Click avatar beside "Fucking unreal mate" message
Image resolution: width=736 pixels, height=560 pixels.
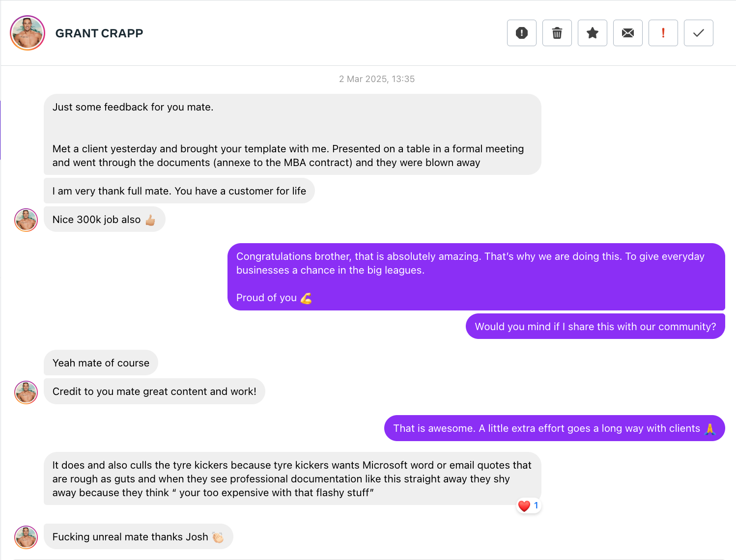point(26,537)
